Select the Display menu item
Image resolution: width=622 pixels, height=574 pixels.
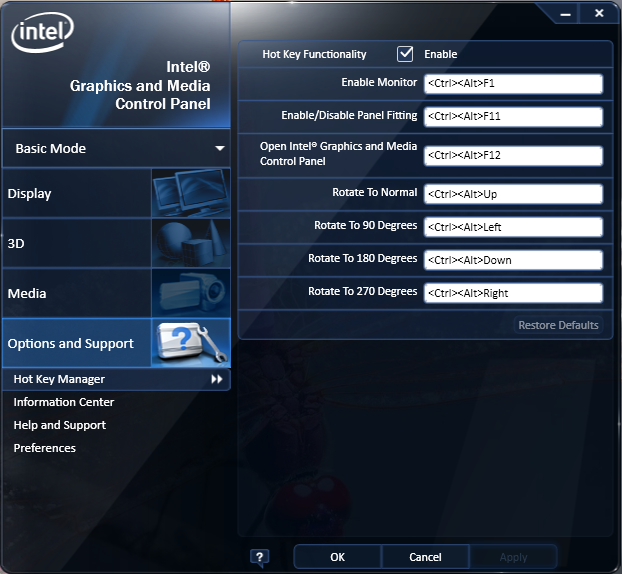pos(77,193)
